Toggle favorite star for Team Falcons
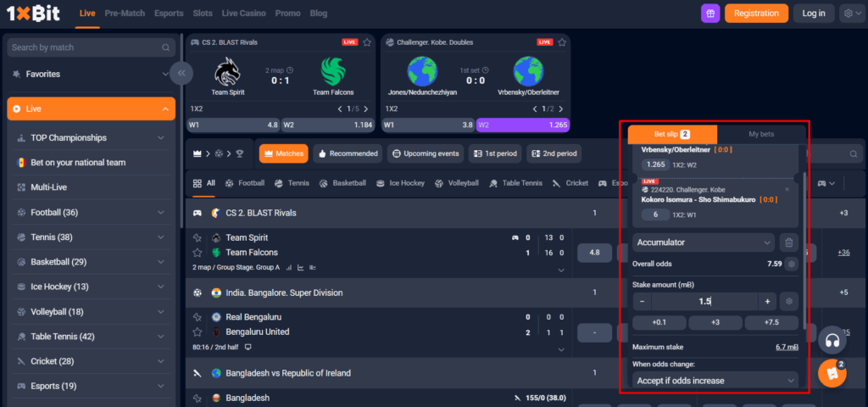868x407 pixels. coord(197,253)
